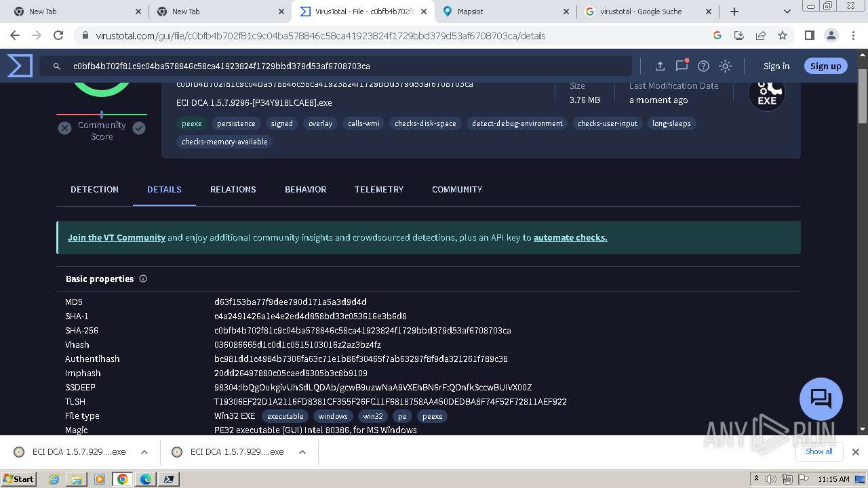
Task: Expand first ECI DCA download options
Action: point(144,452)
